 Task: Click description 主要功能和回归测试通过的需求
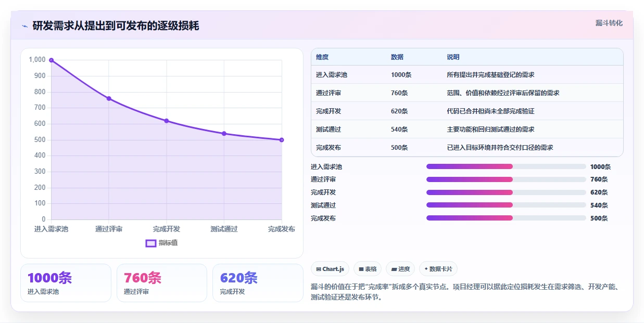pyautogui.click(x=490, y=130)
